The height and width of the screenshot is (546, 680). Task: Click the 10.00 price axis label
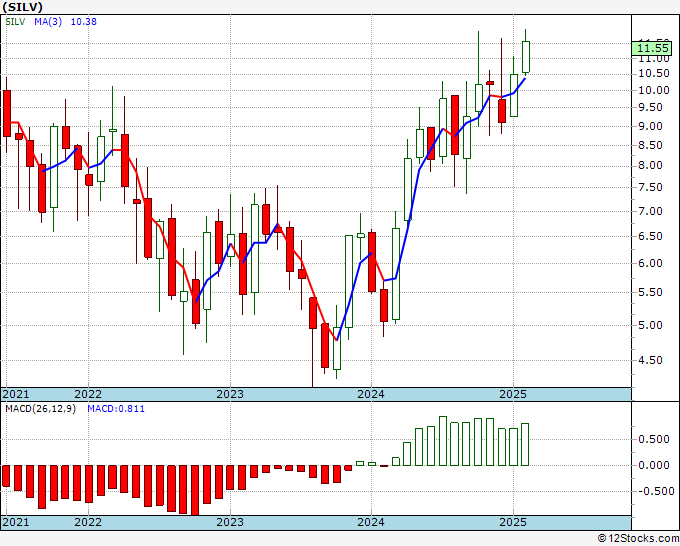point(654,91)
